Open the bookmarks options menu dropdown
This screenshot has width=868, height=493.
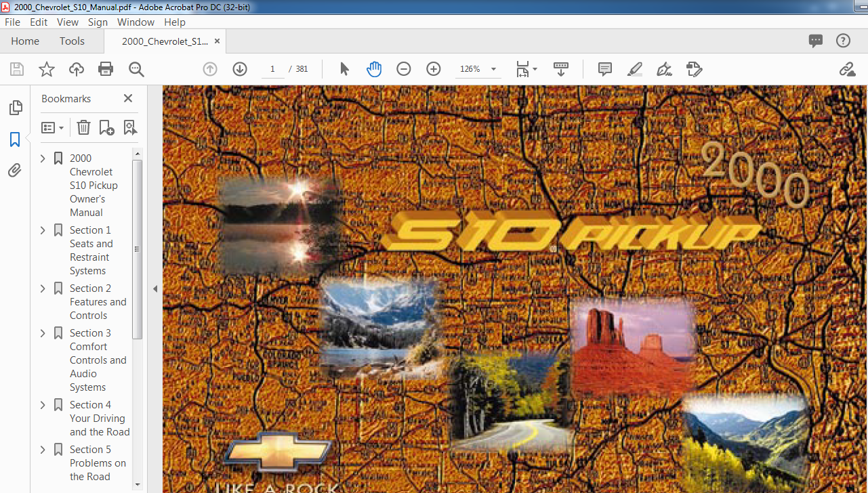[53, 127]
